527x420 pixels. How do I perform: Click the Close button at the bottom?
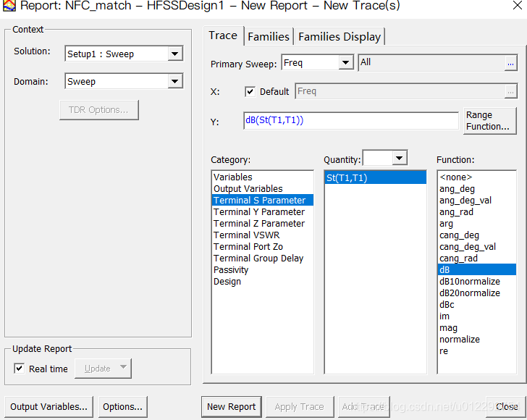click(507, 407)
